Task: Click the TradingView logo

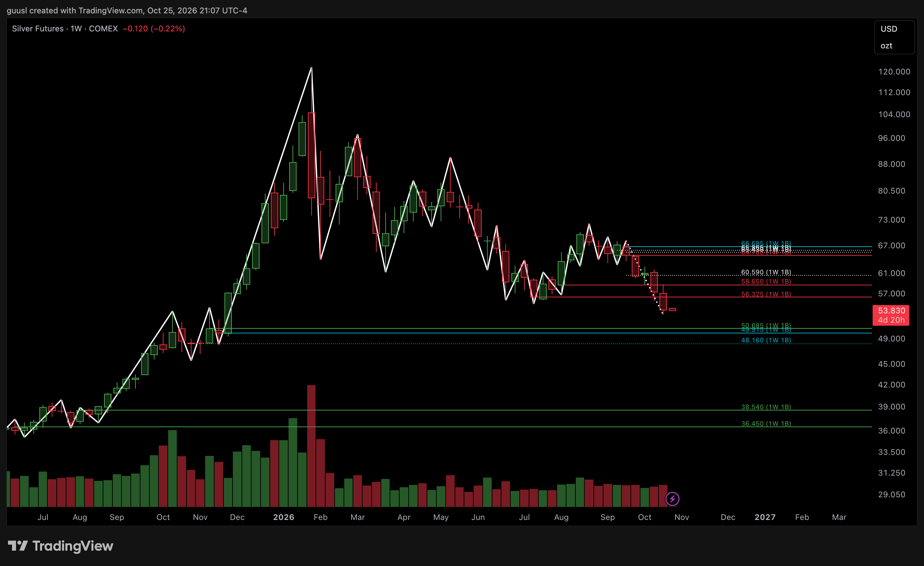Action: coord(60,546)
